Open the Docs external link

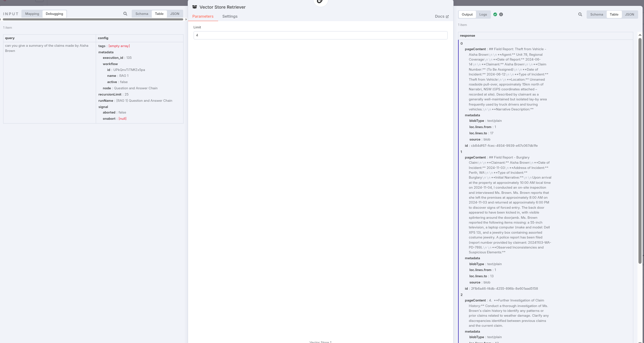tap(441, 16)
